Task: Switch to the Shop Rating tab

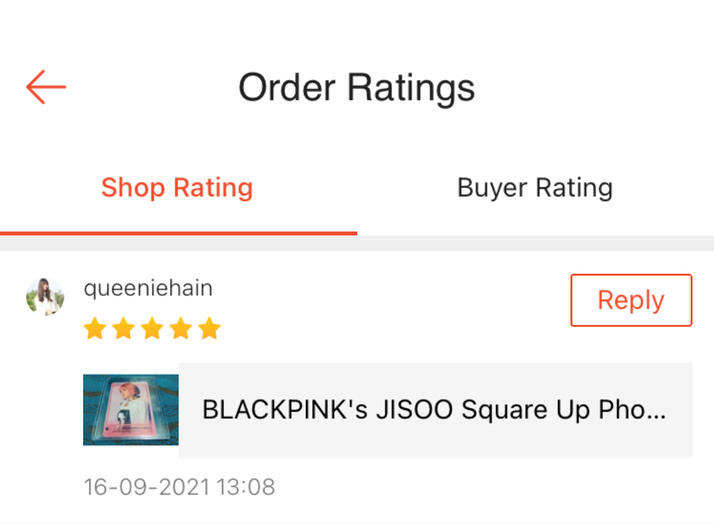Action: click(x=177, y=187)
